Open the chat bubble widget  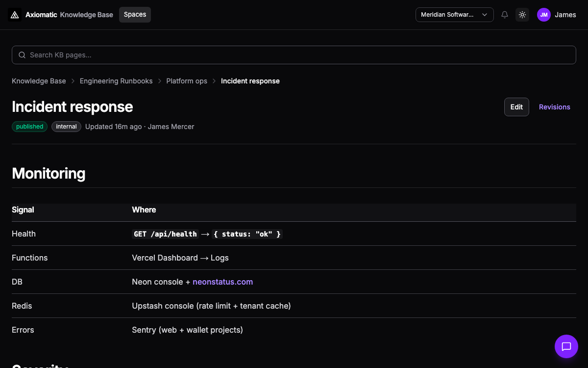(566, 346)
